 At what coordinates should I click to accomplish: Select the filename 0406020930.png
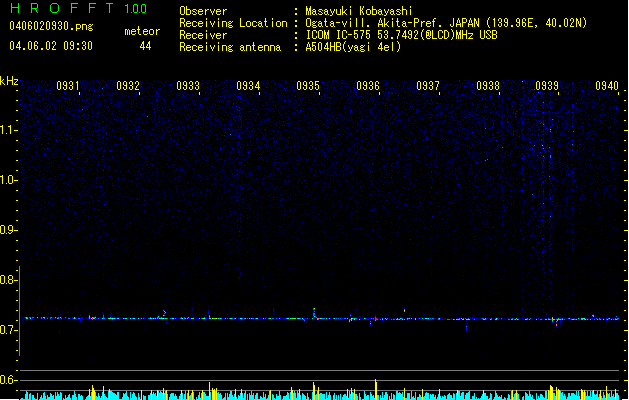(x=51, y=26)
